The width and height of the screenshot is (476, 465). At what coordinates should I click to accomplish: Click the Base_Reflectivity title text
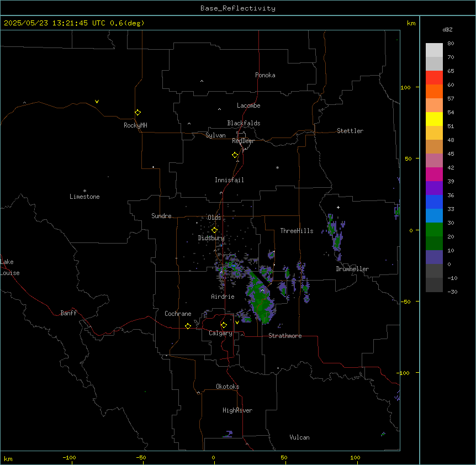coord(238,8)
